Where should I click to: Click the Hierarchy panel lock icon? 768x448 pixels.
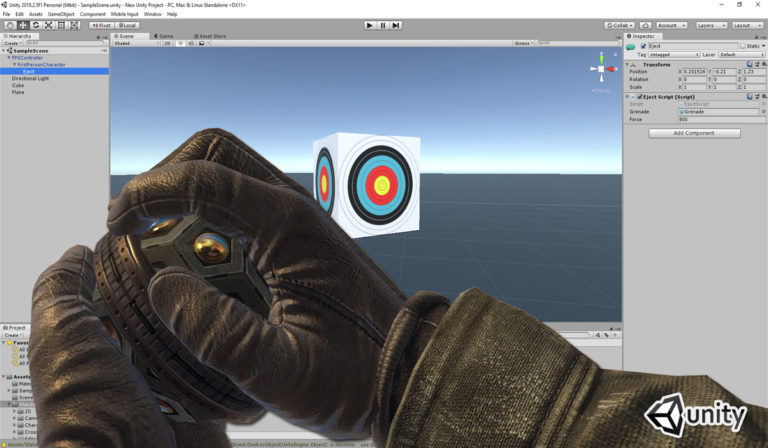[98, 37]
